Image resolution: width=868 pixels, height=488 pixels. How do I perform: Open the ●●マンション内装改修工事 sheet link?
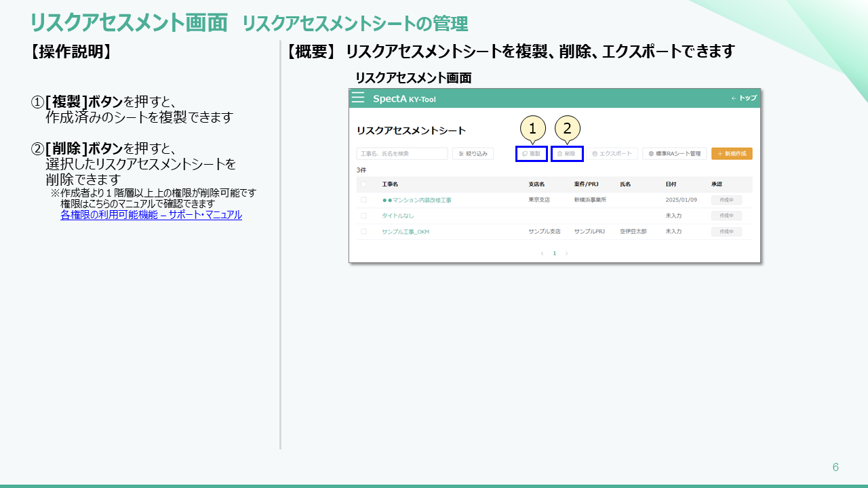pyautogui.click(x=416, y=201)
